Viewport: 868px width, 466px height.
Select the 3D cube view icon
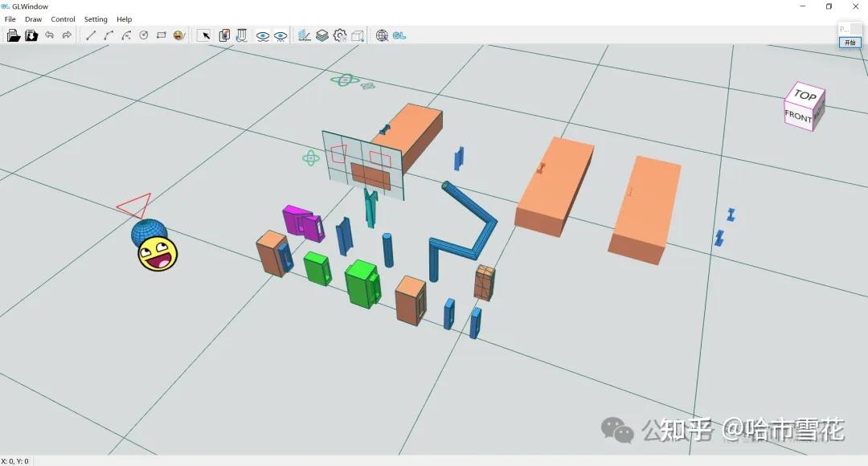tap(357, 35)
